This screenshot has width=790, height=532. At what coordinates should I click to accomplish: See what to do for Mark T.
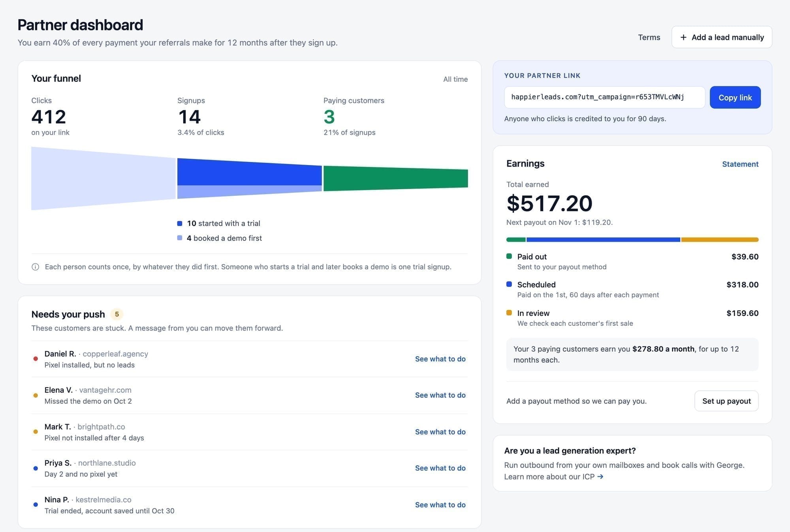(x=440, y=432)
